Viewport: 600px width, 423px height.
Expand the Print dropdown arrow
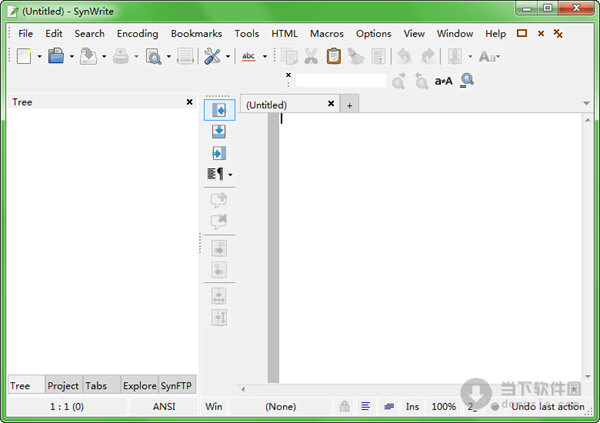[136, 57]
